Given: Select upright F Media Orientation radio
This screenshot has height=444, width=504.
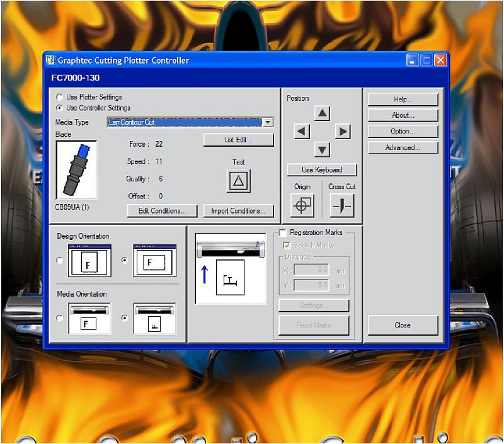Looking at the screenshot, I should (59, 318).
